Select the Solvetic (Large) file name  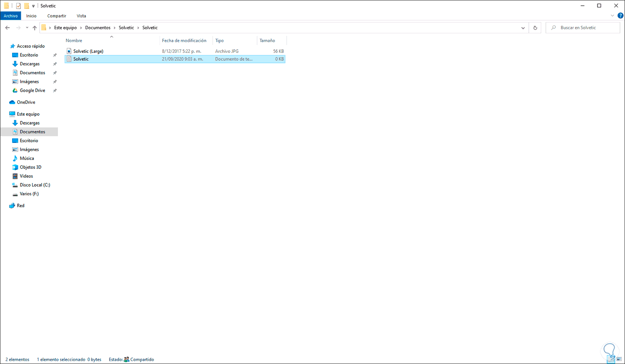88,51
